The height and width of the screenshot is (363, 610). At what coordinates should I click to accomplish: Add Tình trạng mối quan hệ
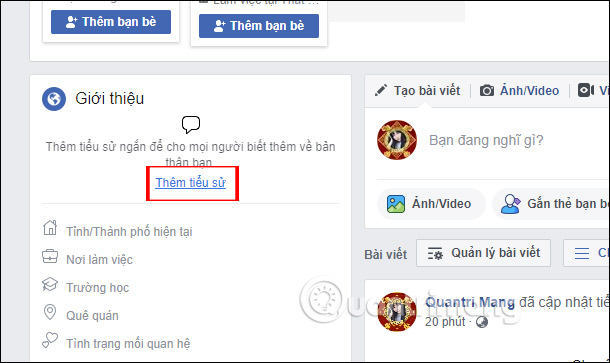(128, 344)
